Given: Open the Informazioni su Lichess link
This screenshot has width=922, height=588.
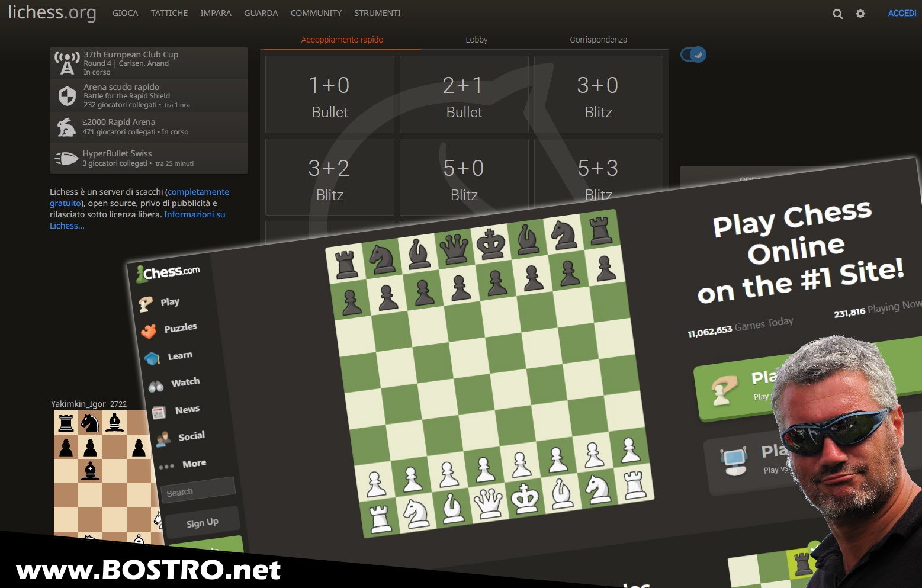Looking at the screenshot, I should click(x=195, y=214).
